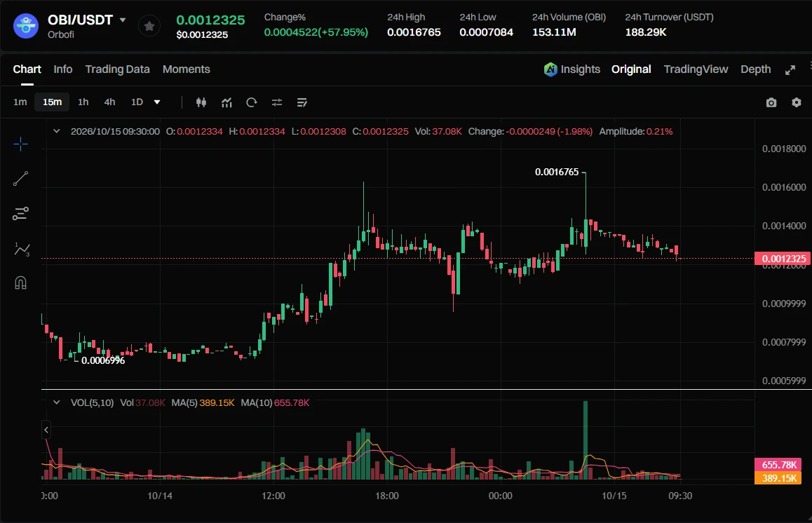Go to the Moments tab

[187, 69]
